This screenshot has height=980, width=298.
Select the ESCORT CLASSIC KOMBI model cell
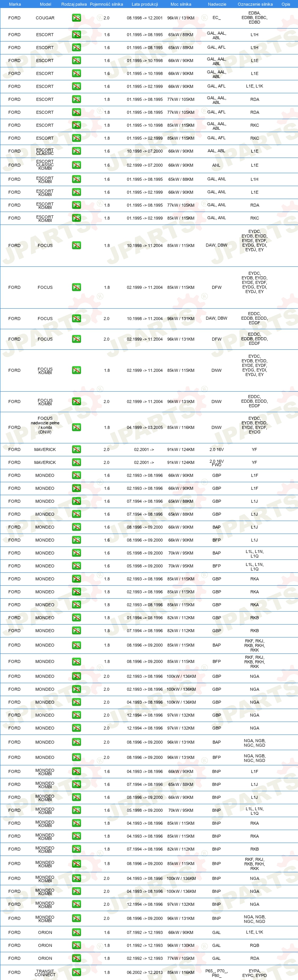(x=45, y=165)
